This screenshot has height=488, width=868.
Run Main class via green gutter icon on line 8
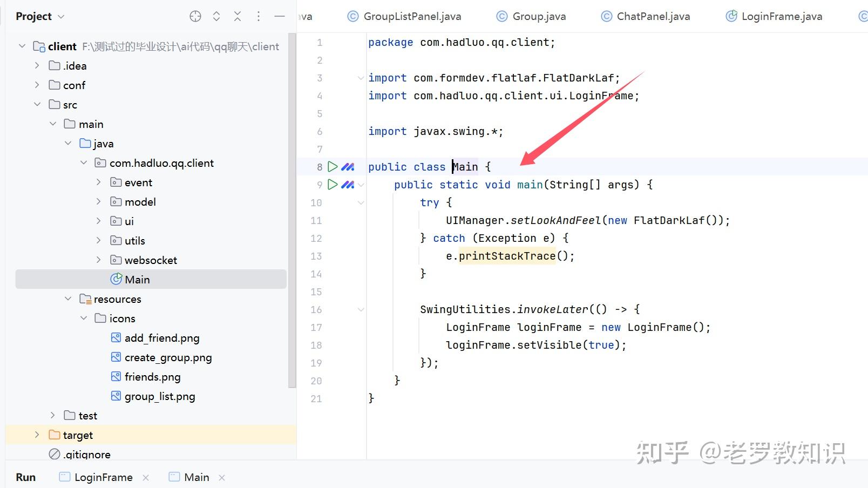[332, 167]
